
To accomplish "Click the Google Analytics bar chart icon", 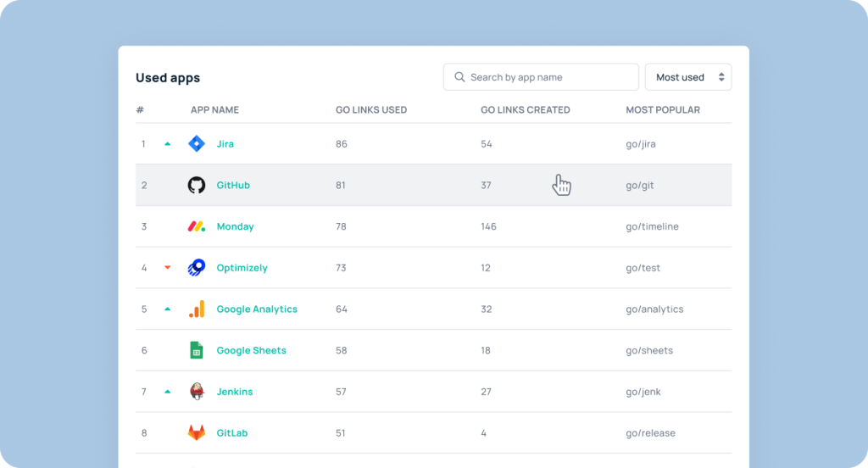I will (197, 309).
